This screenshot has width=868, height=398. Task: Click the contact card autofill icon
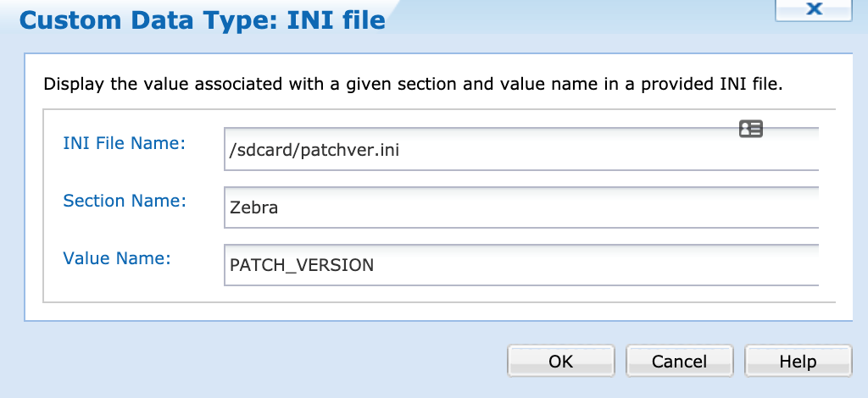click(x=750, y=129)
